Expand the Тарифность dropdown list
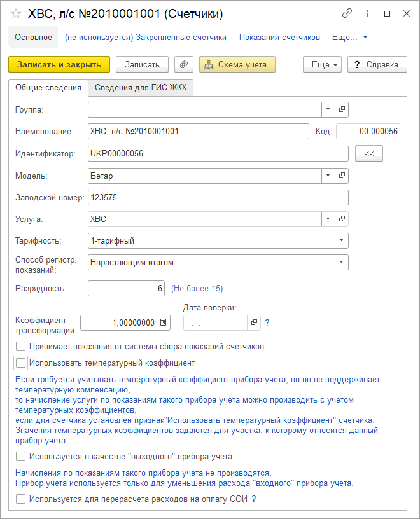420x519 pixels. coord(342,240)
